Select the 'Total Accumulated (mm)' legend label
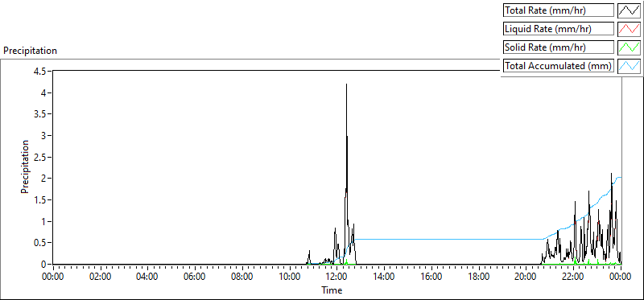Image resolution: width=644 pixels, height=300 pixels. [559, 66]
